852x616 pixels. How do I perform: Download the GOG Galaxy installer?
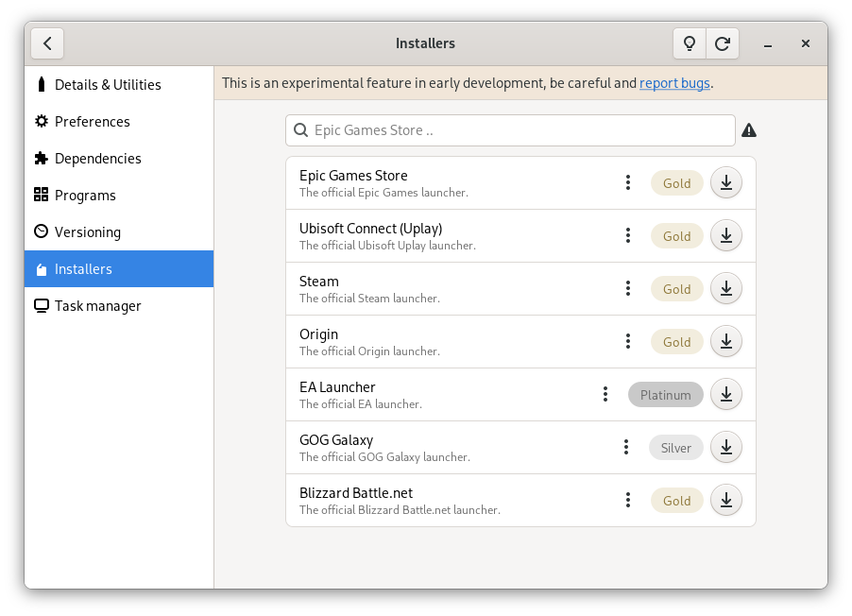point(726,448)
